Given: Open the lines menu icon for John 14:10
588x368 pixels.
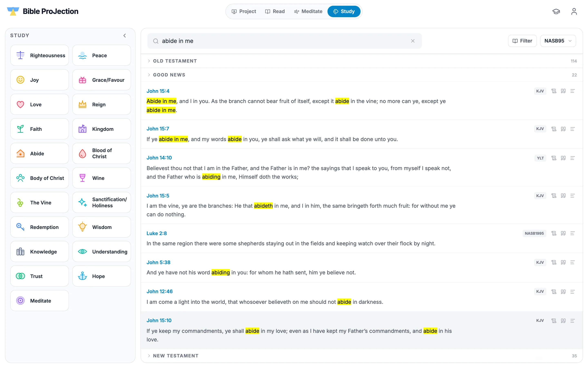Looking at the screenshot, I should click(572, 158).
